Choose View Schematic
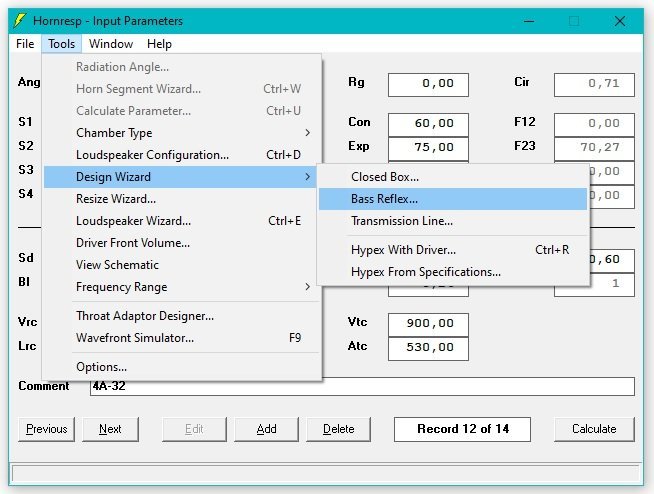Viewport: 654px width, 494px height. point(183,265)
